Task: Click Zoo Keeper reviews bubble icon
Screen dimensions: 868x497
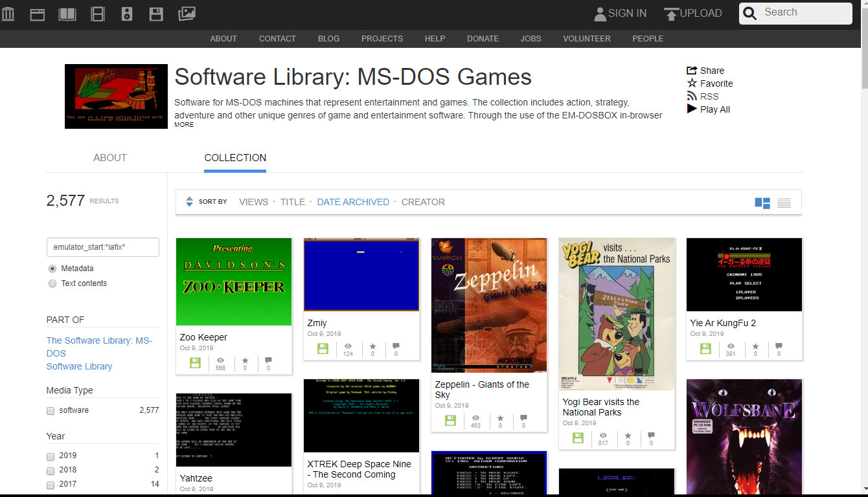Action: click(268, 360)
